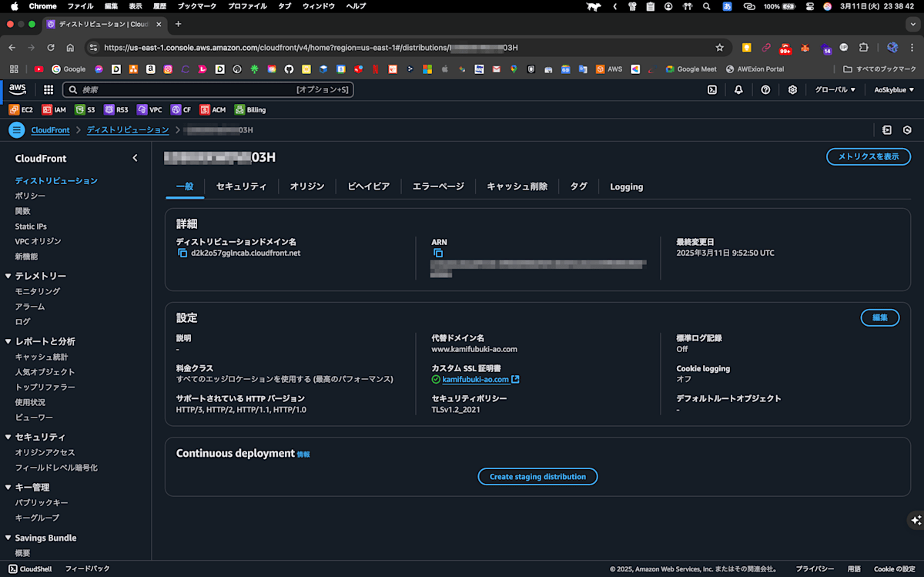
Task: Open the ACM shortcut
Action: click(213, 110)
